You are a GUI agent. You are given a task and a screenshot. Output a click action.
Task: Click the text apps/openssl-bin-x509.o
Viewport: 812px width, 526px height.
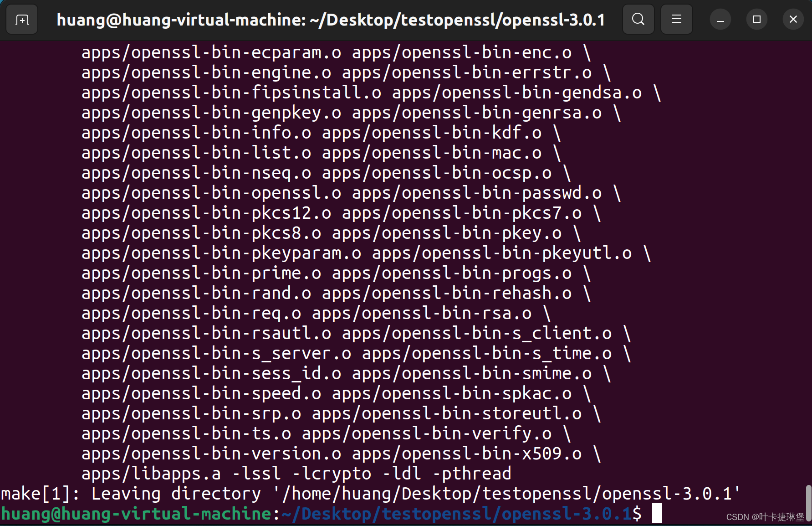(467, 454)
